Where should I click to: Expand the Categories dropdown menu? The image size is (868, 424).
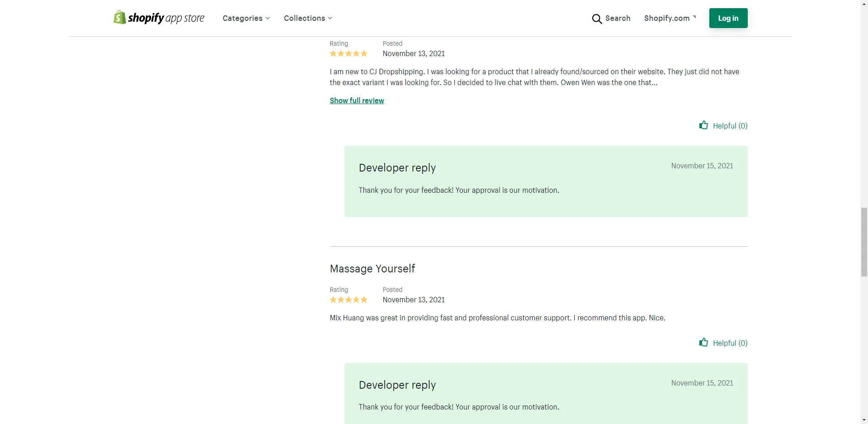click(246, 18)
